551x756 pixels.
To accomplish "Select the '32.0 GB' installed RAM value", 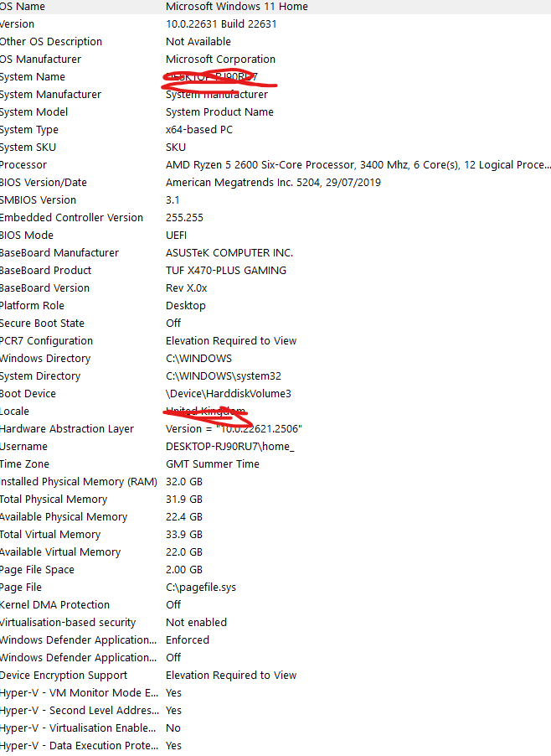I will (184, 482).
